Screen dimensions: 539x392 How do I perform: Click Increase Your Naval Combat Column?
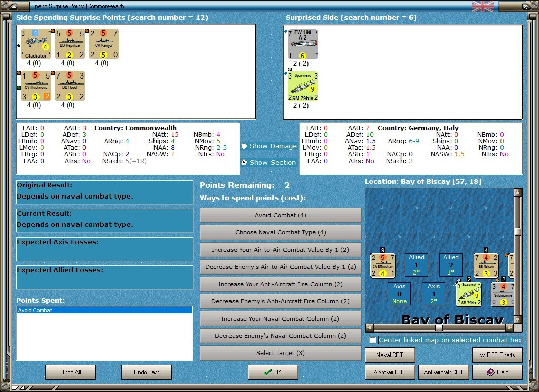click(x=281, y=319)
